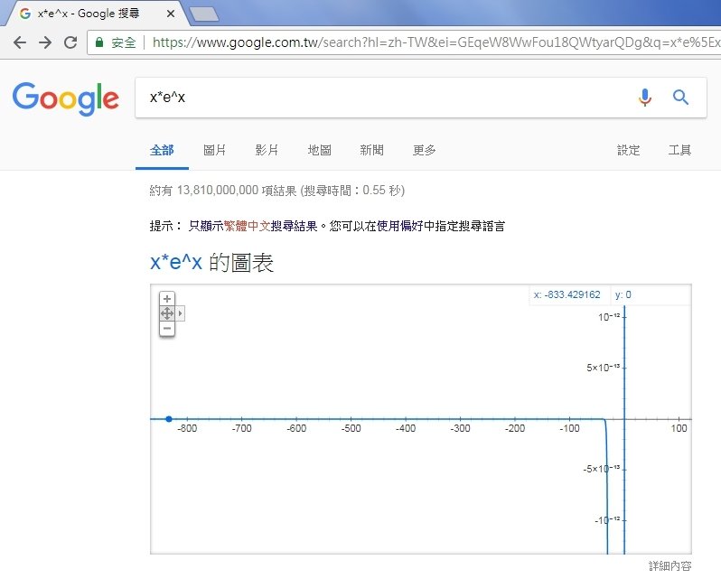Image resolution: width=721 pixels, height=588 pixels.
Task: Click the -100 x-axis label
Action: pyautogui.click(x=569, y=428)
